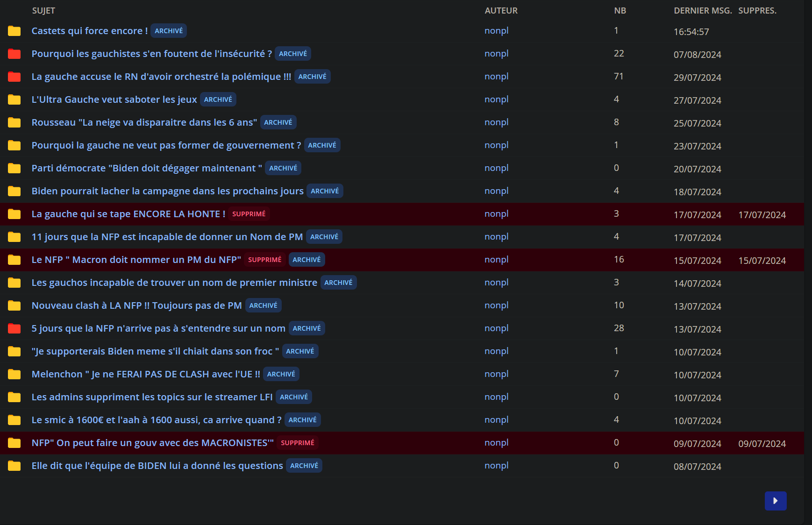812x525 pixels.
Task: Open the Rousseau 'La neige va disparaitre' topic
Action: pos(144,122)
